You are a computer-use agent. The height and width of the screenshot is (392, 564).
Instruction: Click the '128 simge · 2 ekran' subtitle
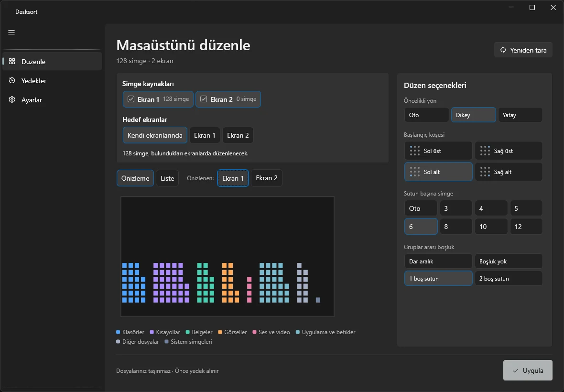[145, 61]
